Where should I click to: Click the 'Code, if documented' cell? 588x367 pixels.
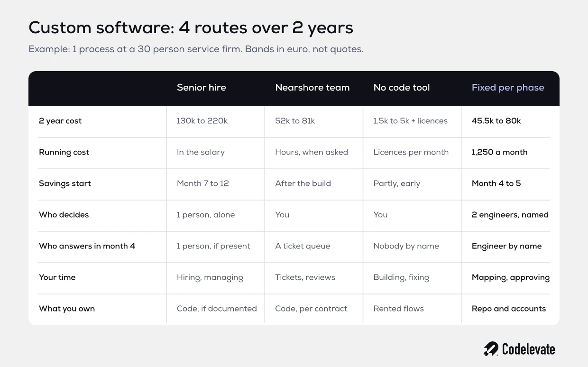pos(217,309)
